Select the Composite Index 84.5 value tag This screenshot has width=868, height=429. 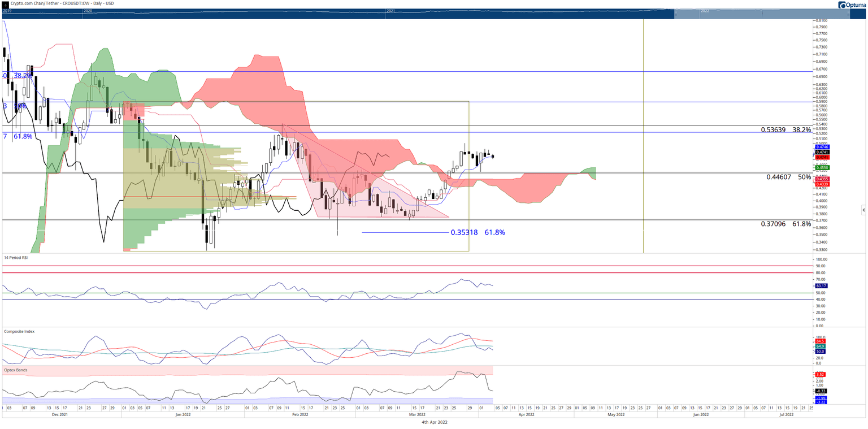click(x=821, y=341)
